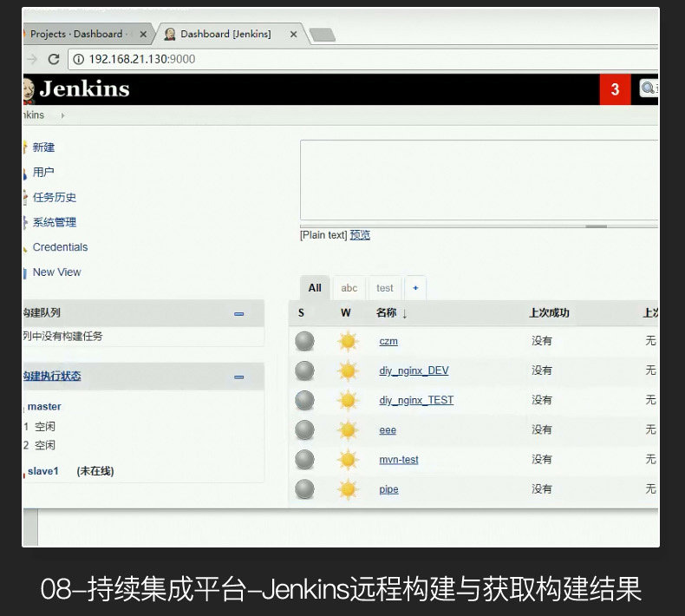Click the site info icon in address bar
685x616 pixels.
[78, 59]
